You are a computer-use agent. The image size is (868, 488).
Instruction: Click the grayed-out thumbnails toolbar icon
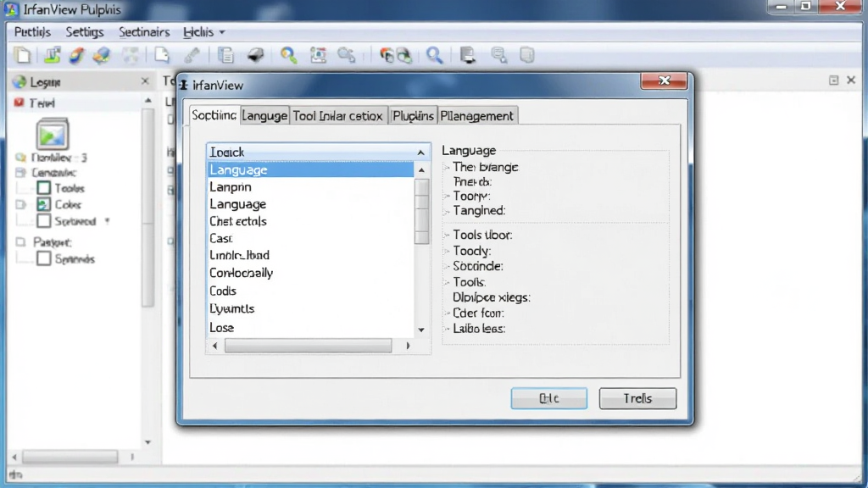[x=131, y=55]
